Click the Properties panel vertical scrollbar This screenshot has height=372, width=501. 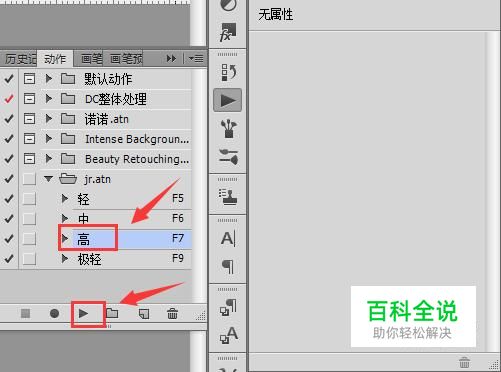pyautogui.click(x=493, y=192)
